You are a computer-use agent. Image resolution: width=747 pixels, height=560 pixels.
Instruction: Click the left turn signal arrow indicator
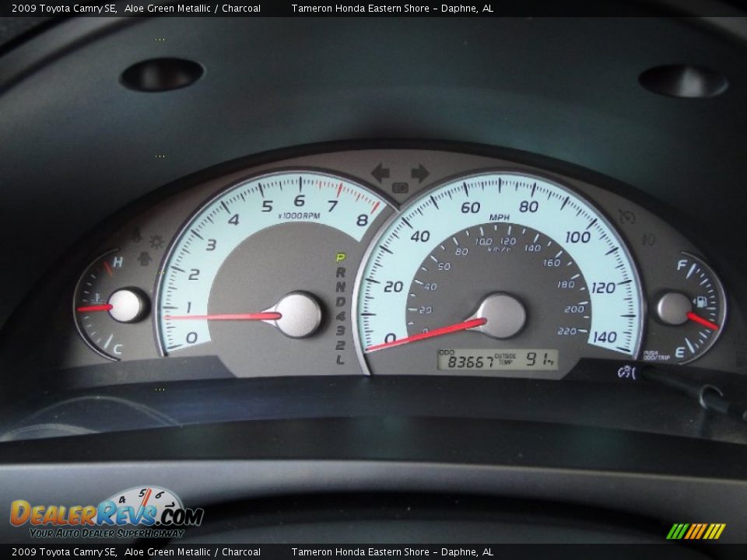[381, 173]
